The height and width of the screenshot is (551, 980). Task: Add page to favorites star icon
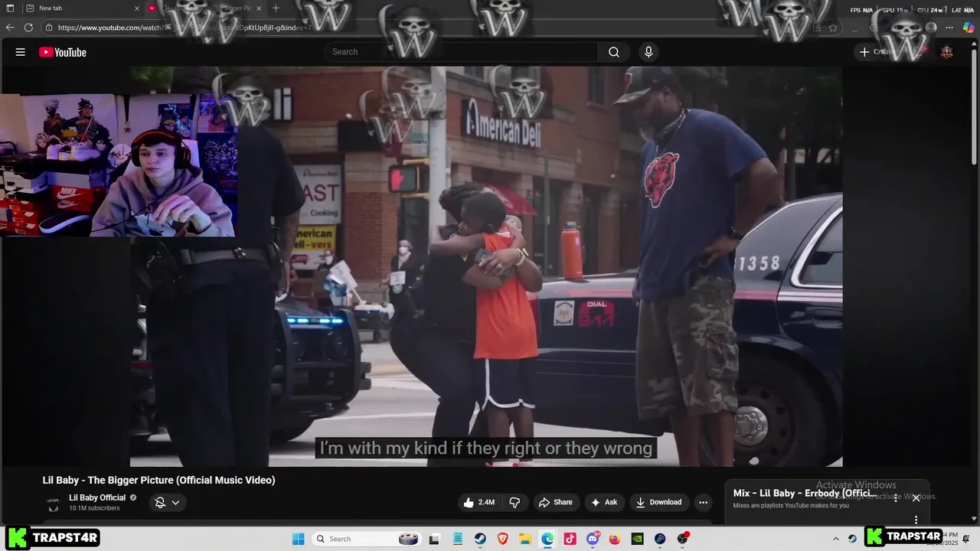click(833, 28)
